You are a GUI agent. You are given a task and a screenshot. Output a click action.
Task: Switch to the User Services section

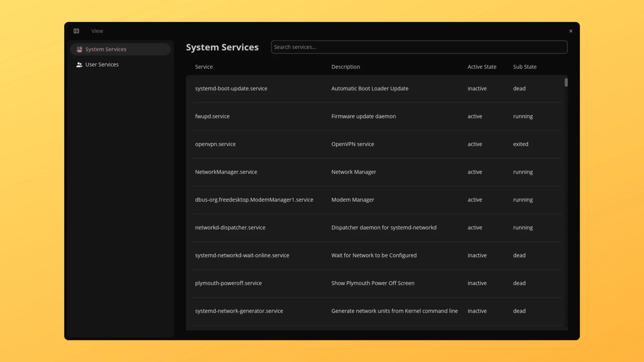pos(102,64)
